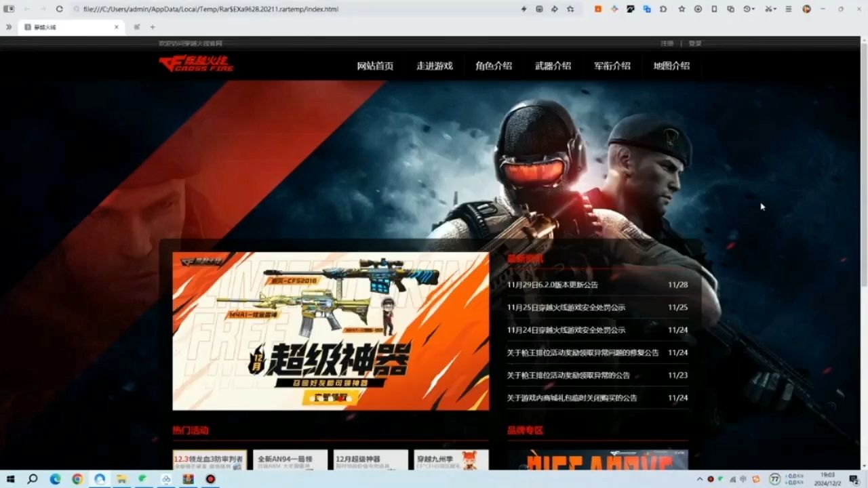Open 军衔介绍 navigation item
The height and width of the screenshot is (488, 868).
pos(612,66)
